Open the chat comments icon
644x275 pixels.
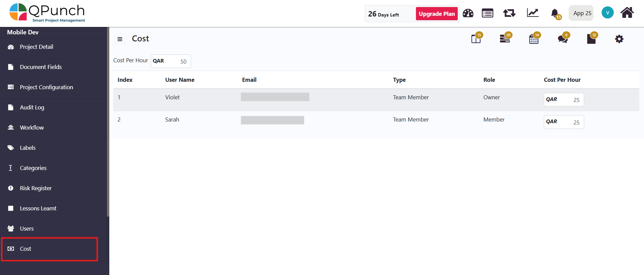pos(563,38)
